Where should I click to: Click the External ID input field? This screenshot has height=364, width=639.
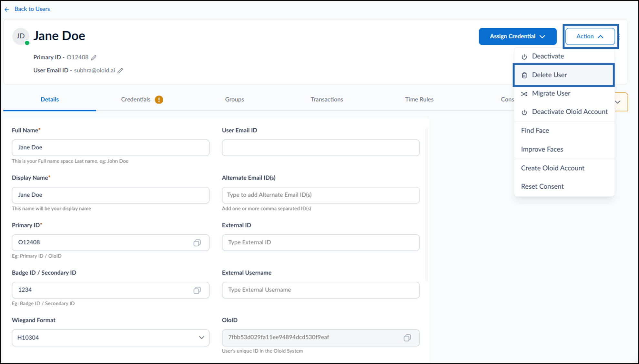point(320,242)
